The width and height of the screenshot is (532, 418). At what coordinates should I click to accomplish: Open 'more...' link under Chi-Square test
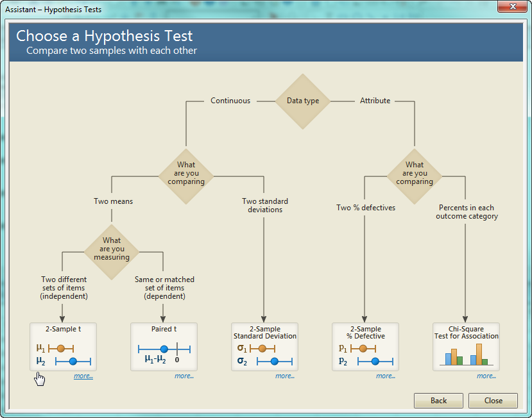[x=486, y=376]
